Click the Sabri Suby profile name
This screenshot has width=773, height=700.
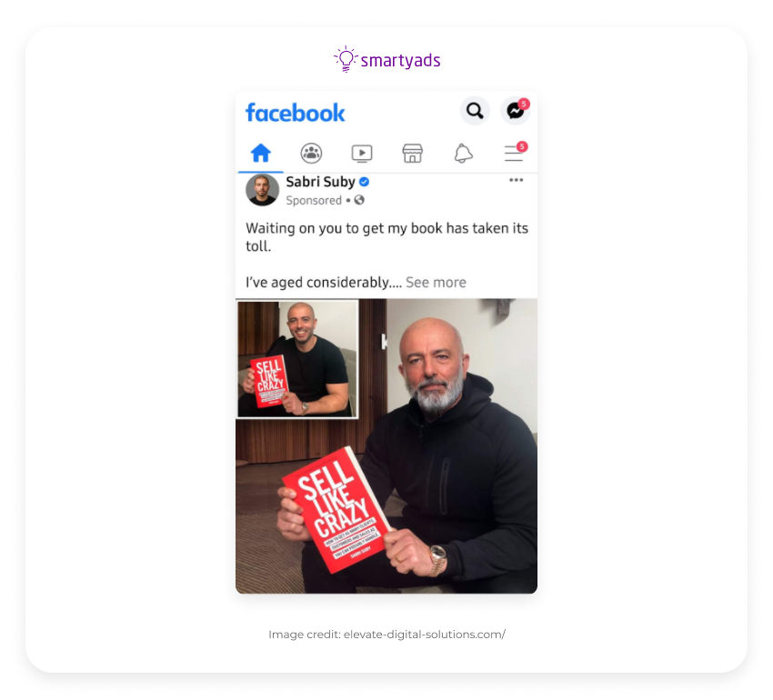pos(320,182)
